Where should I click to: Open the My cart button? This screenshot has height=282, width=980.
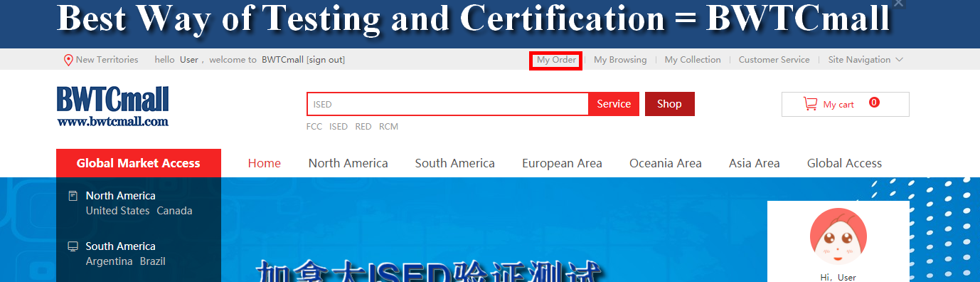pos(845,104)
